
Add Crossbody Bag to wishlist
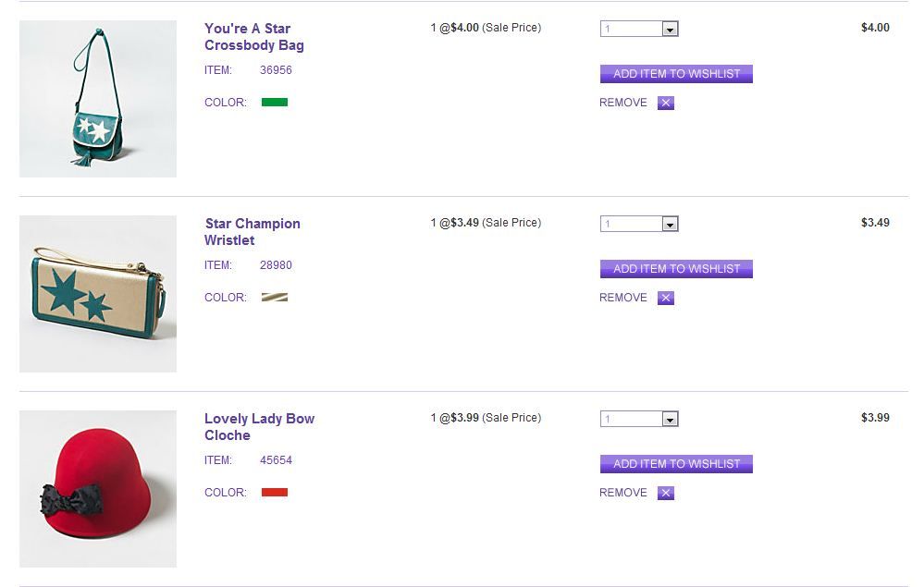point(676,74)
